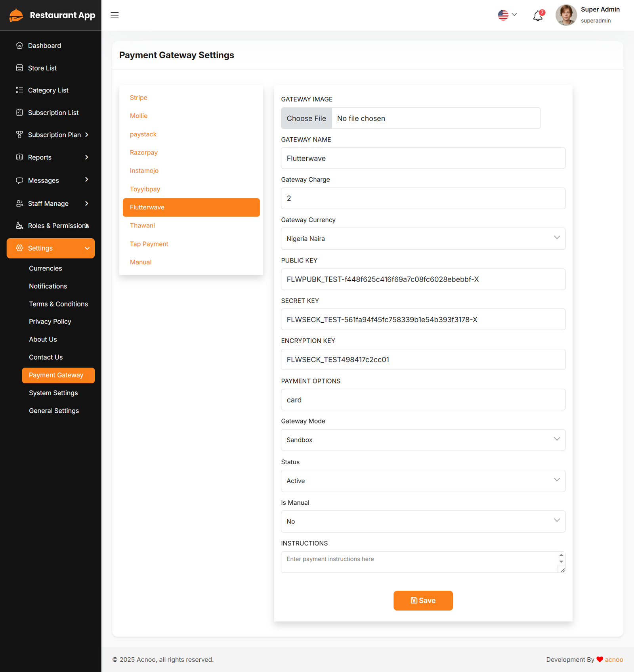Click the Super Admin profile avatar
This screenshot has height=672, width=634.
pos(566,15)
